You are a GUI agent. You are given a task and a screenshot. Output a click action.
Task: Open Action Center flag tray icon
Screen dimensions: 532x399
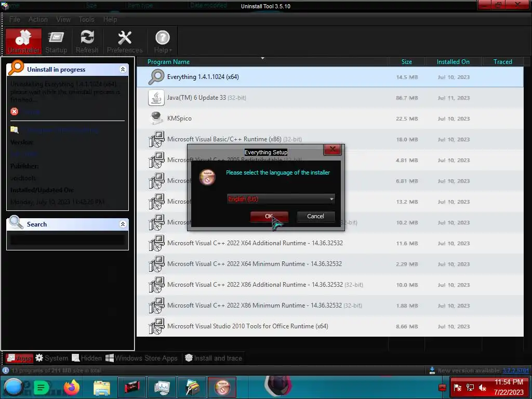click(458, 388)
